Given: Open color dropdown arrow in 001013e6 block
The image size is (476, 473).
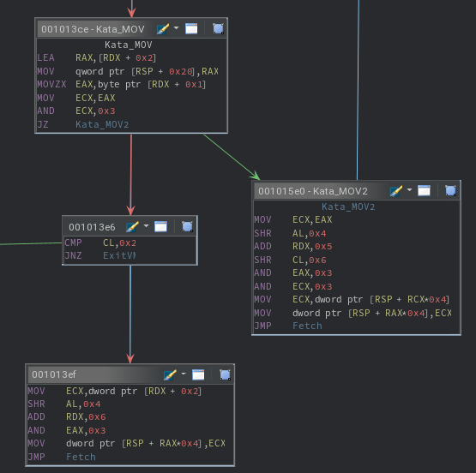Looking at the screenshot, I should (x=146, y=226).
